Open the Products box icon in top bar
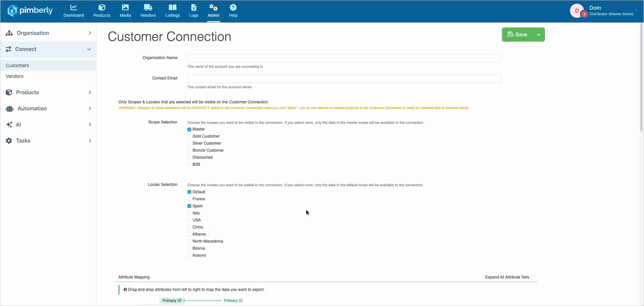 (x=102, y=7)
